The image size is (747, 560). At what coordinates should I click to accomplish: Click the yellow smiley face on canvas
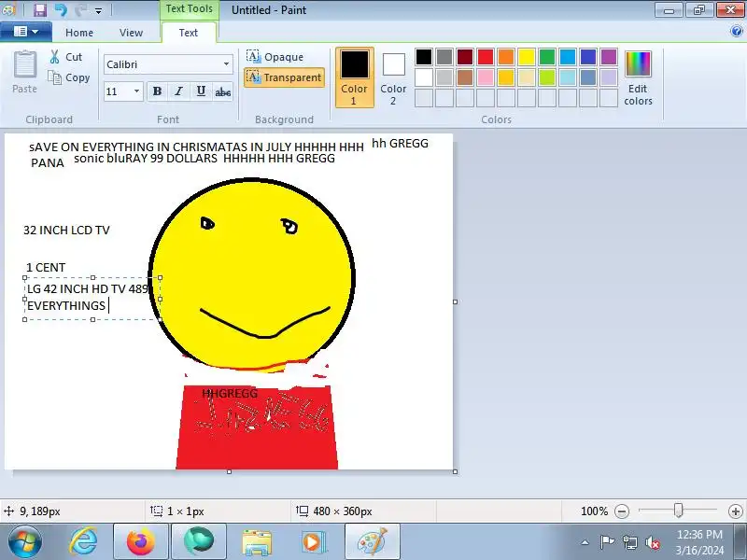pyautogui.click(x=252, y=273)
